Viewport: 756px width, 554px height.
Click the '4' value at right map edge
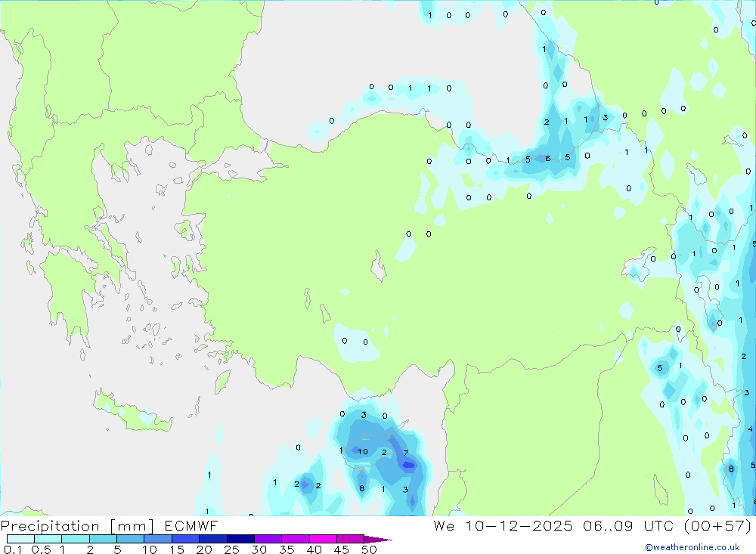[x=750, y=429]
